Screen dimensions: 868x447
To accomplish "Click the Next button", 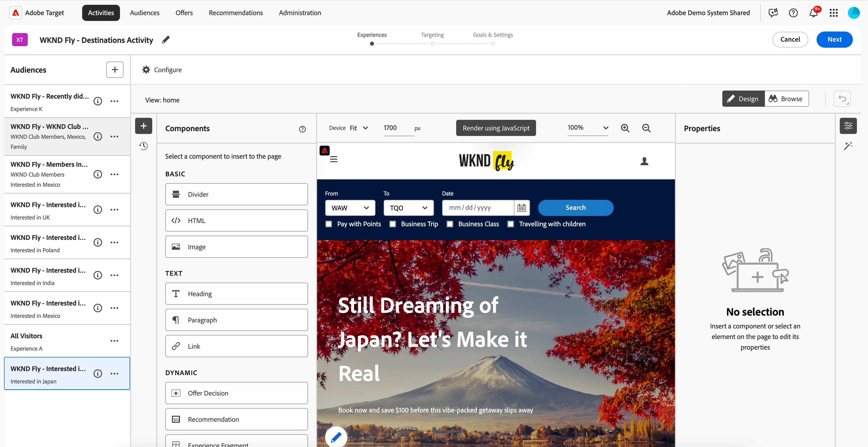I will tap(834, 39).
